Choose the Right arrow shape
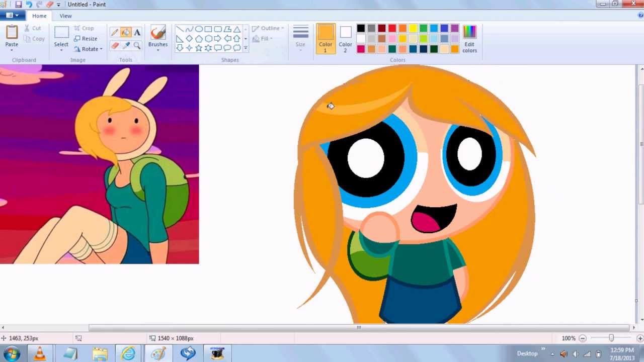Screen dimensions: 644x362 coord(218,39)
